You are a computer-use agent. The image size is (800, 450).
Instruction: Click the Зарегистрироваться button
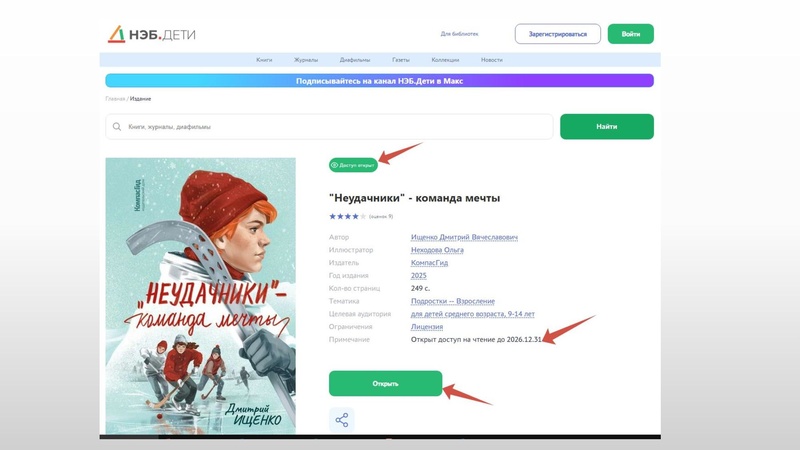point(558,34)
